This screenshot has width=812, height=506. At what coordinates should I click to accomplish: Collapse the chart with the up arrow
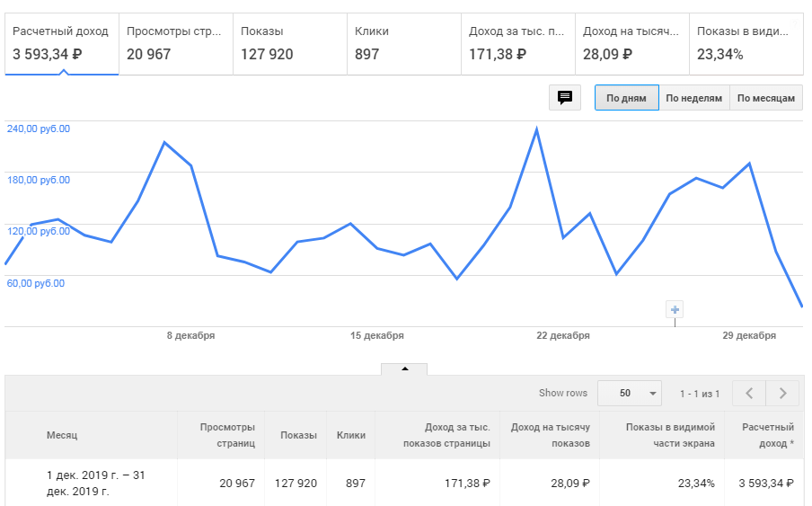[x=404, y=368]
